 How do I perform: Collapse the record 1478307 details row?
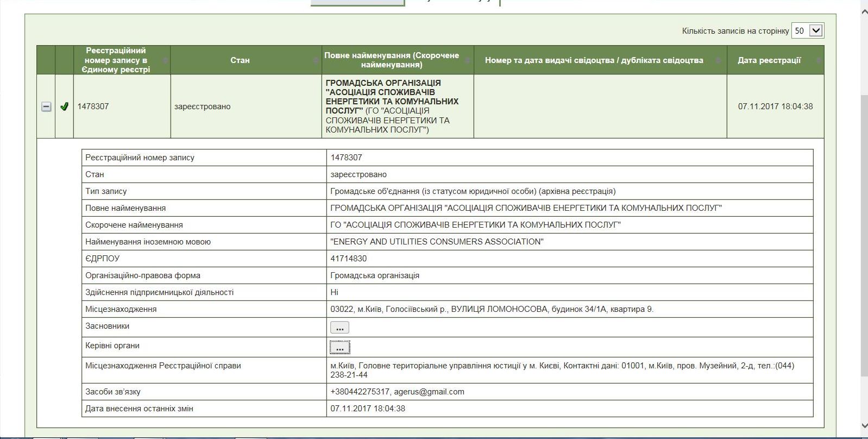[46, 107]
